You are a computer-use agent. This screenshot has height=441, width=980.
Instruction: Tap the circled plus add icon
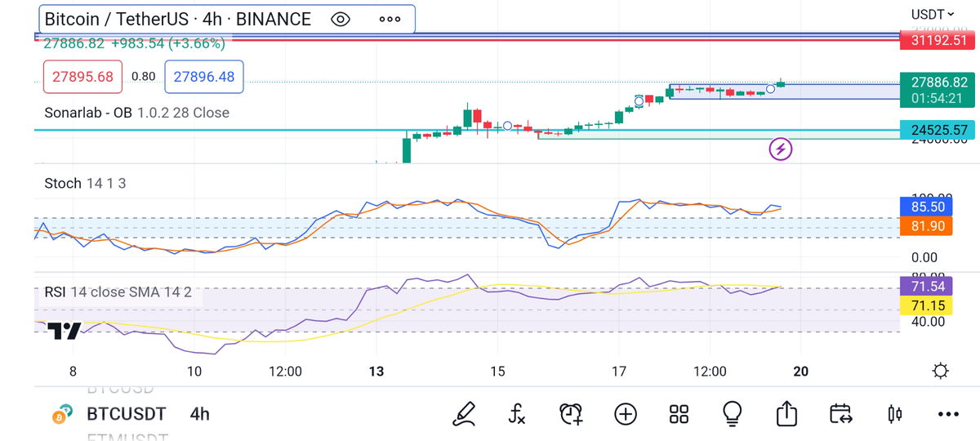click(626, 414)
